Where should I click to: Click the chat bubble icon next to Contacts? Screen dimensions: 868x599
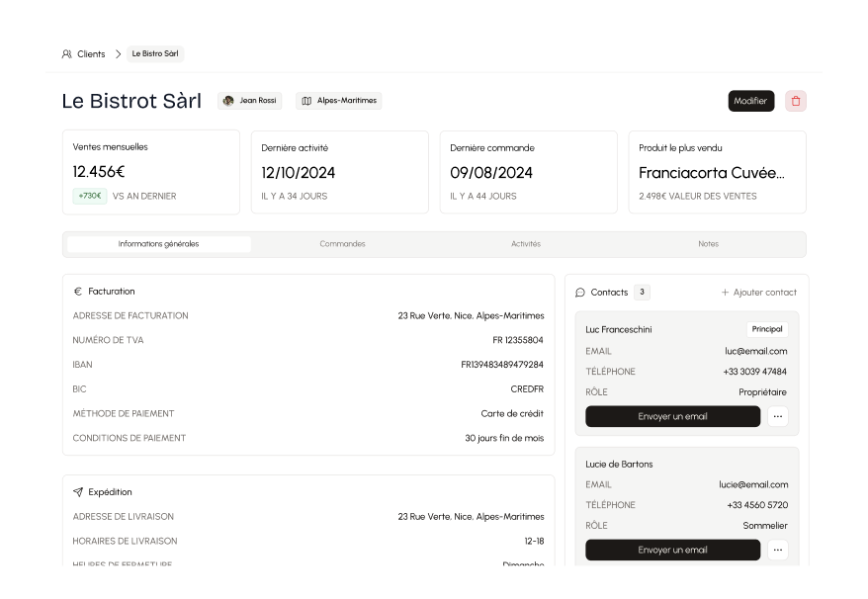(x=581, y=292)
